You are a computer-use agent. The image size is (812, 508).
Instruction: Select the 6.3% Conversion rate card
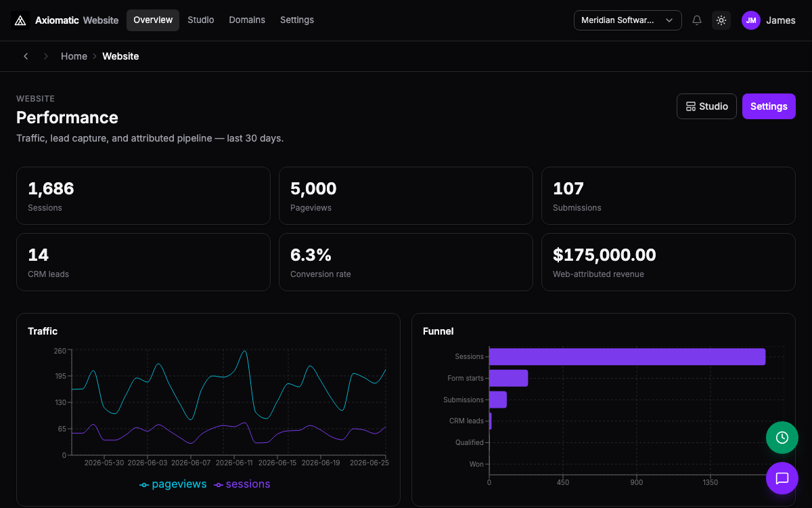406,262
